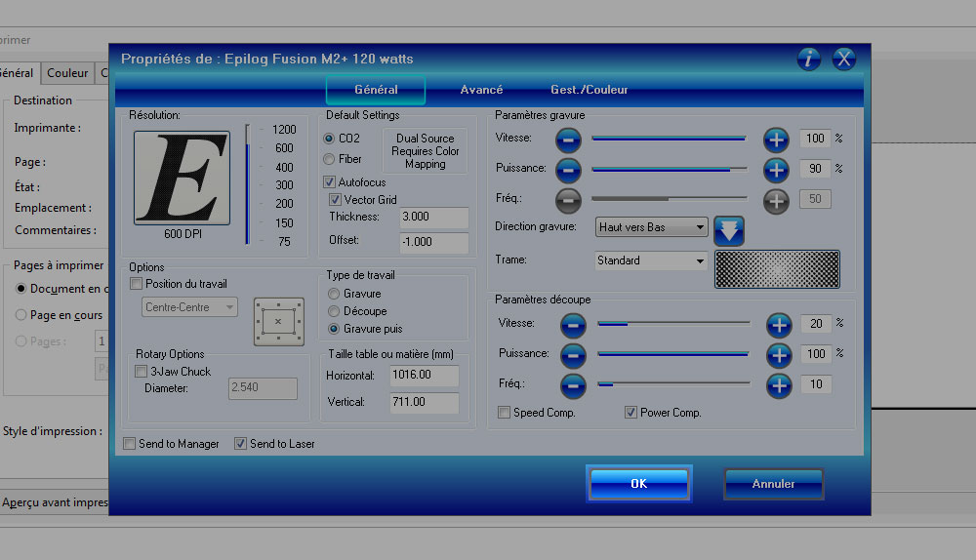Enable Send to Manager
The height and width of the screenshot is (560, 976).
pyautogui.click(x=130, y=444)
